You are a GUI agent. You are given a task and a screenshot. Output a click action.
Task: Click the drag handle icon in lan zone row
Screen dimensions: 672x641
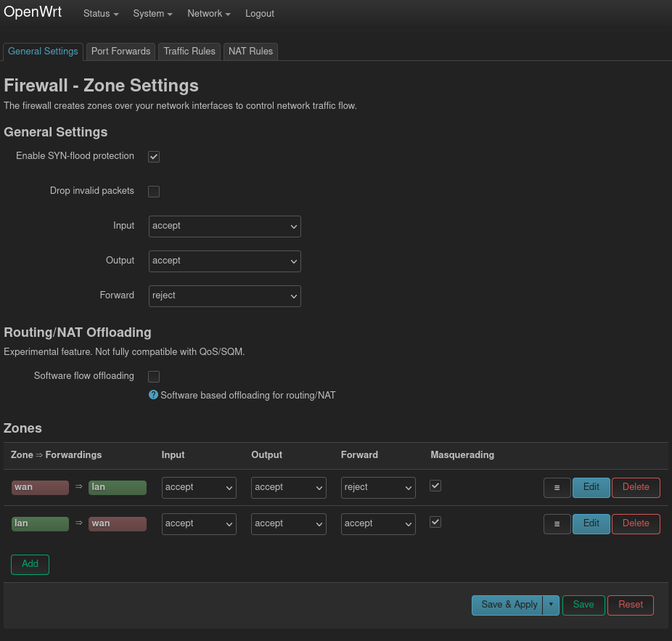[557, 524]
